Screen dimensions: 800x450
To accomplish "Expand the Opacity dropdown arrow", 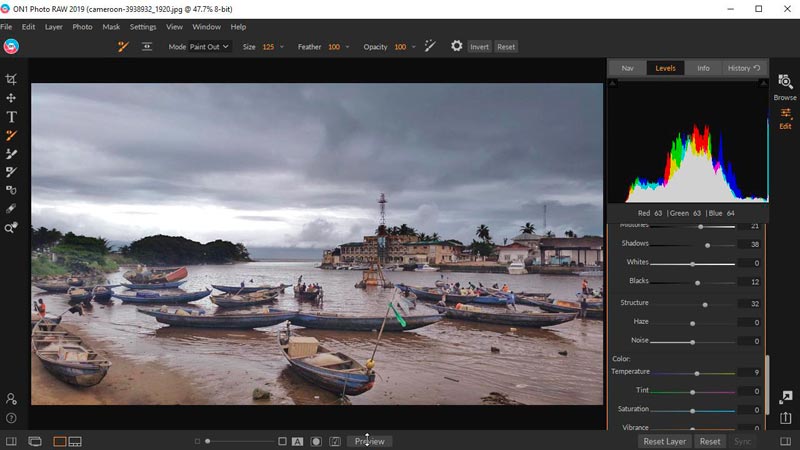I will 412,47.
